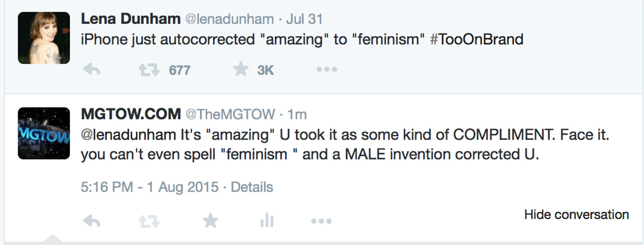Reply to the MGTOW.COM tweet
644x245 pixels.
click(91, 220)
